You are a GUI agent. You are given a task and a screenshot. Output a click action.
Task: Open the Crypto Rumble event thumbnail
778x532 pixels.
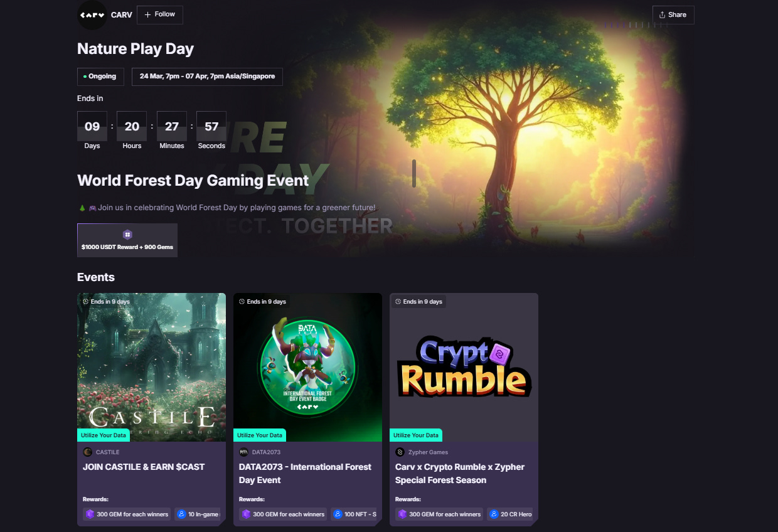[x=464, y=367]
